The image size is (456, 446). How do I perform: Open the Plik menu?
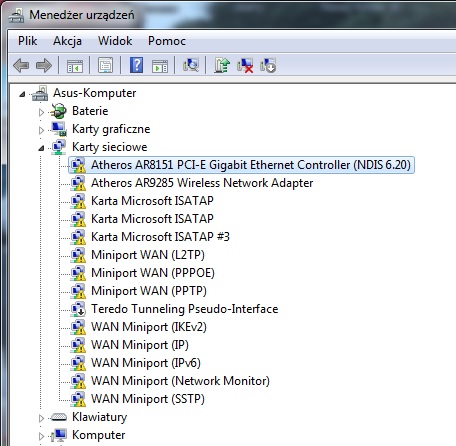[27, 41]
